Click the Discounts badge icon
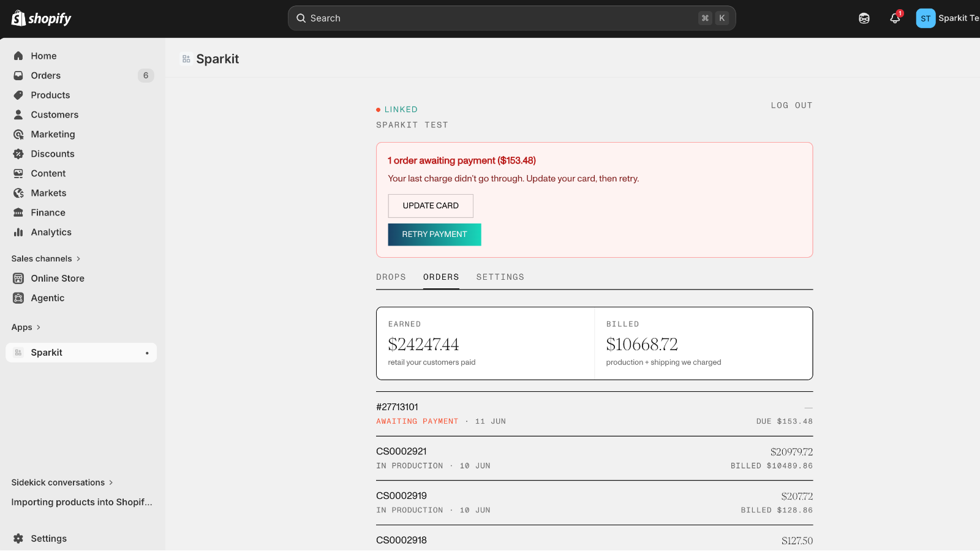The width and height of the screenshot is (980, 551). pos(18,154)
